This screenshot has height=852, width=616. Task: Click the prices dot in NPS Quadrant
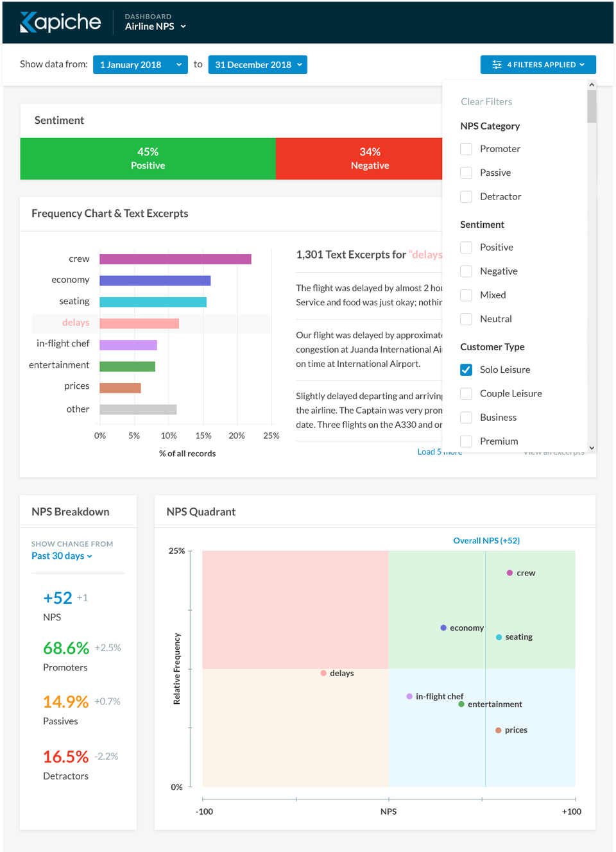[x=498, y=730]
